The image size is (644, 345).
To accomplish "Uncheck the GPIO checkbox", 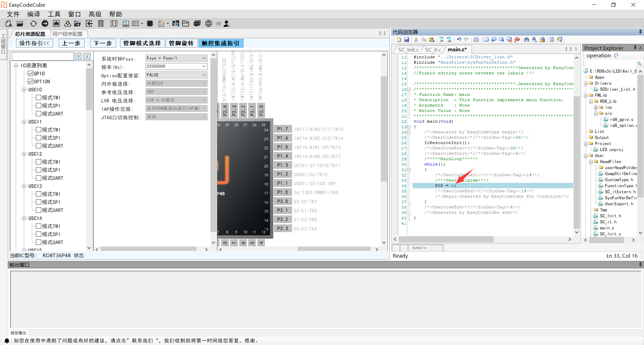I will click(31, 73).
